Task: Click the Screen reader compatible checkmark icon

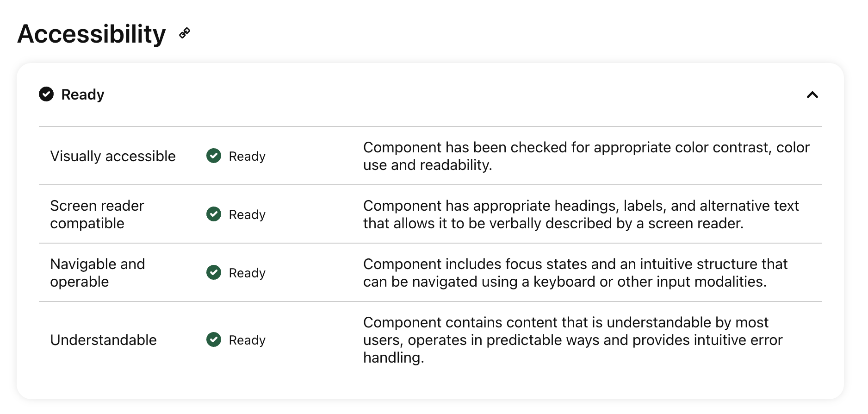Action: point(214,214)
